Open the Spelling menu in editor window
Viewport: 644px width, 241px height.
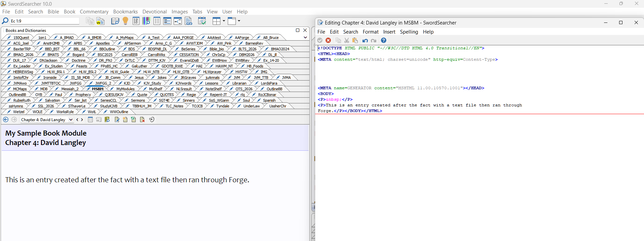(409, 32)
